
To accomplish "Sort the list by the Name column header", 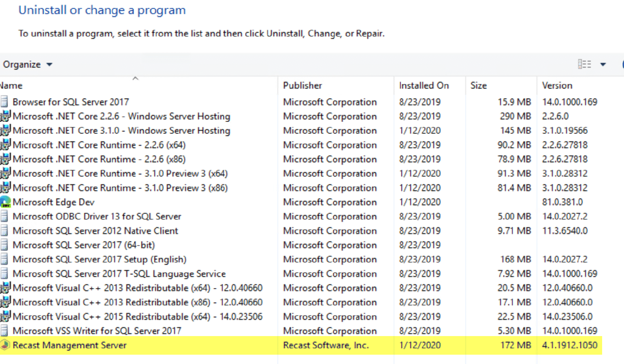I will [x=11, y=85].
